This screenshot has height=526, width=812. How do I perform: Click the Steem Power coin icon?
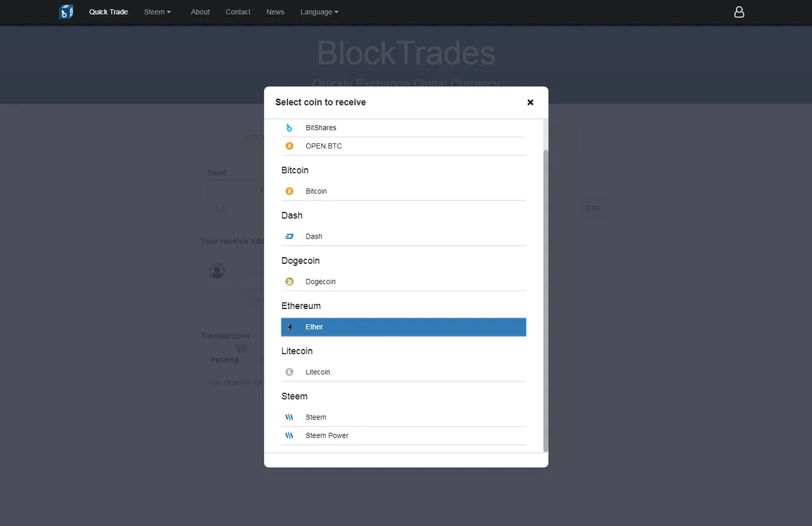click(x=289, y=435)
